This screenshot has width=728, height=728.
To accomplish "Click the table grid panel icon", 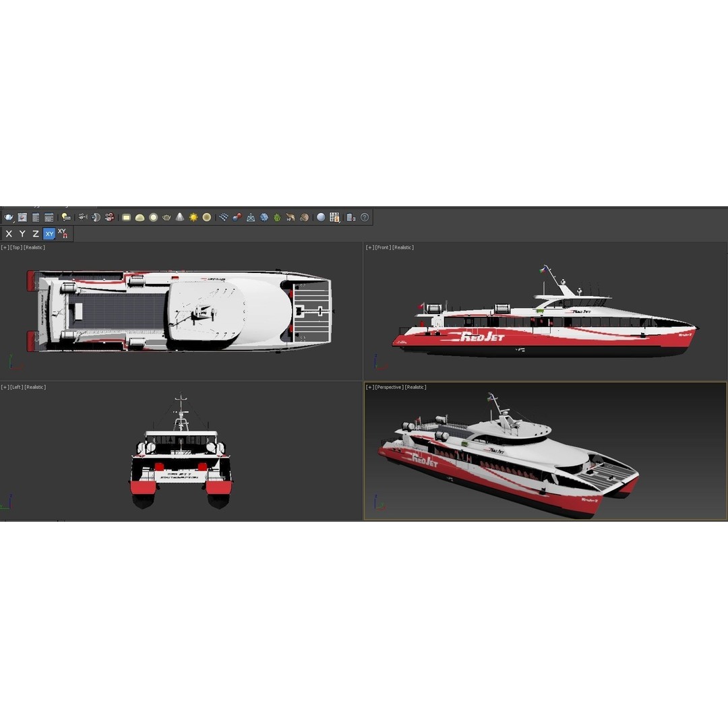I will tap(49, 217).
